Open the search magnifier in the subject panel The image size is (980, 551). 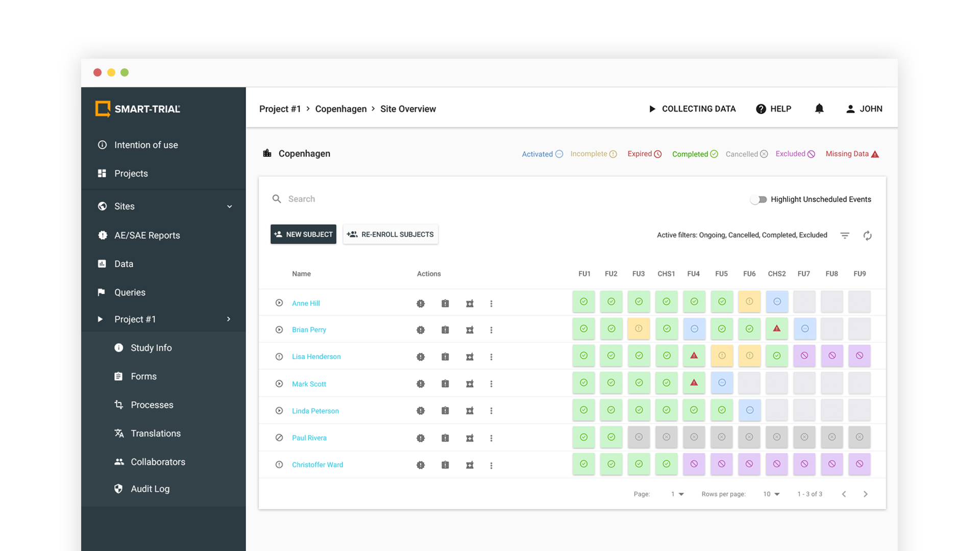click(x=277, y=199)
